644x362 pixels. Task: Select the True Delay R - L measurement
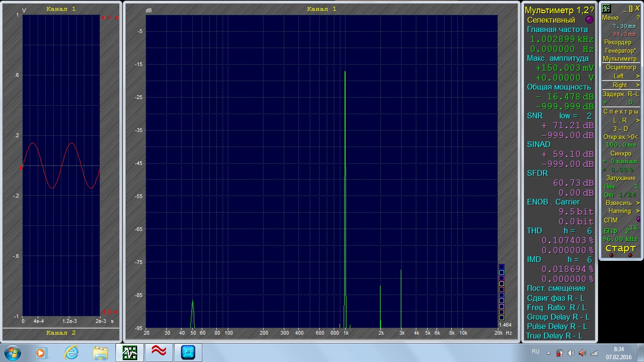[555, 336]
